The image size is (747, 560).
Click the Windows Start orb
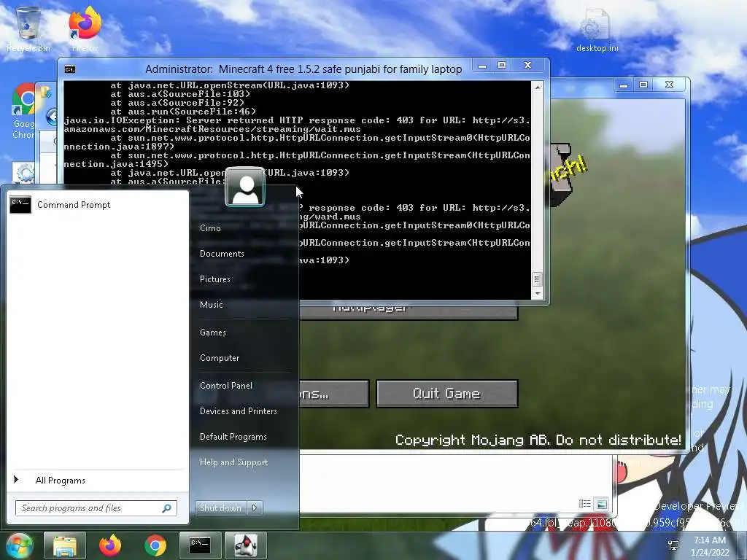(18, 545)
